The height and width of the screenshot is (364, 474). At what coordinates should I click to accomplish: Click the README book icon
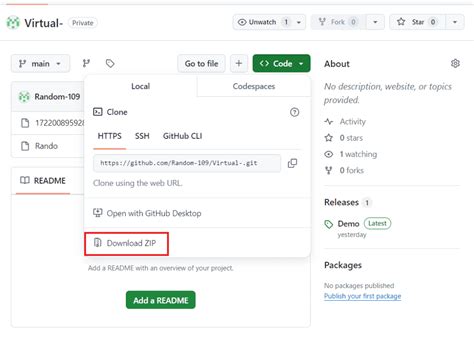(x=25, y=180)
